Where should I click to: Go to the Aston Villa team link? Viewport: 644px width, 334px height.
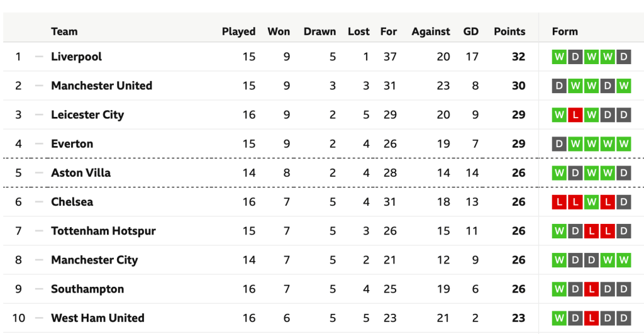click(x=80, y=173)
